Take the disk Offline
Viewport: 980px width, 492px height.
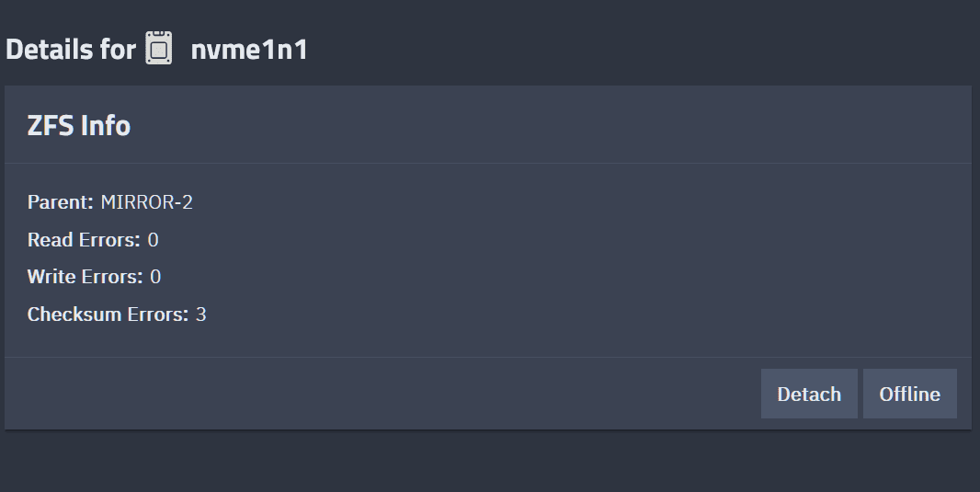(x=909, y=394)
